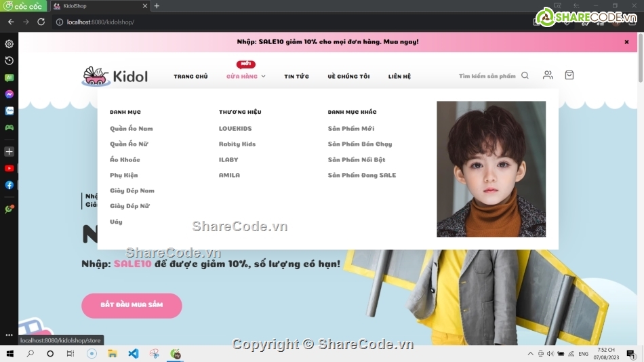
Task: Open the taskbar clock and date
Action: tap(606, 354)
